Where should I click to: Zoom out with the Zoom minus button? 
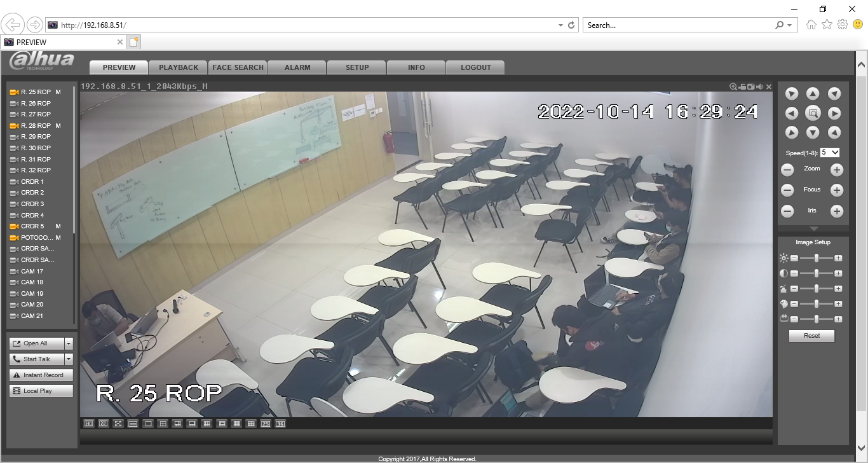click(x=787, y=170)
